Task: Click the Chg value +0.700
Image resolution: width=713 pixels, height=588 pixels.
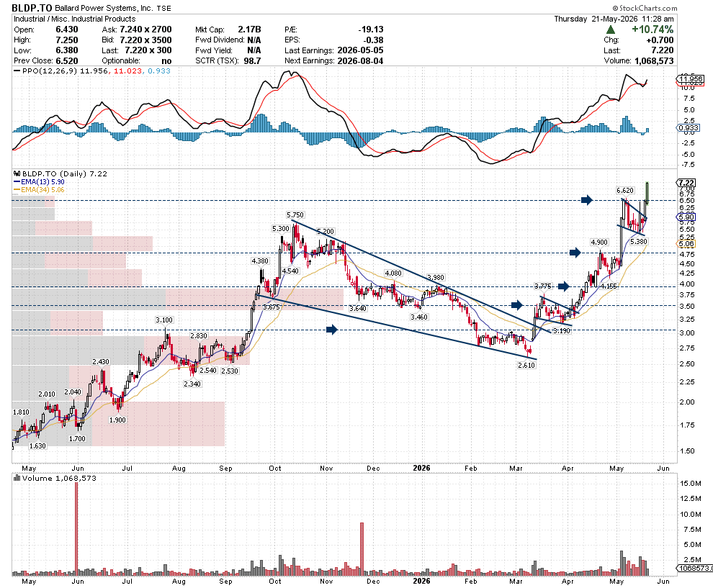Action: pyautogui.click(x=660, y=40)
